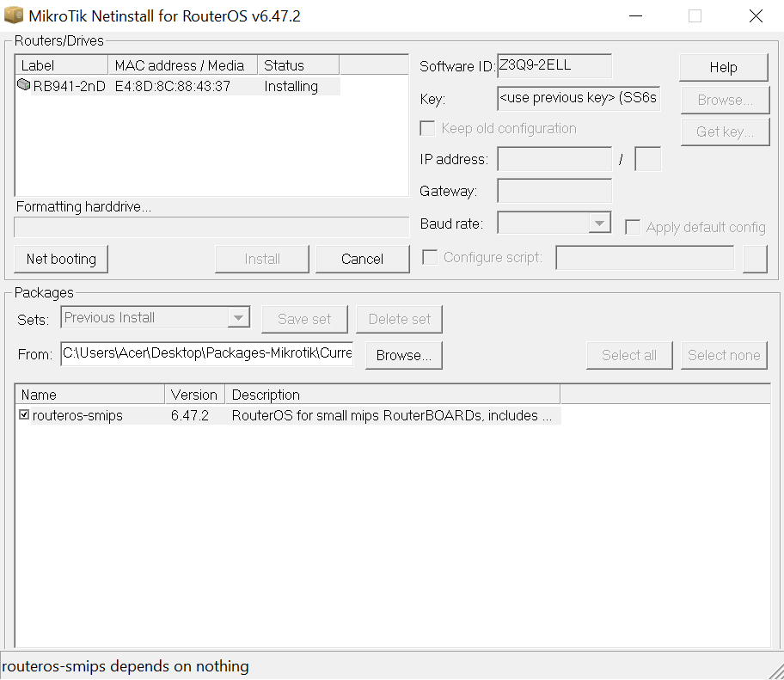Click the Save set button
784x680 pixels.
click(x=304, y=319)
